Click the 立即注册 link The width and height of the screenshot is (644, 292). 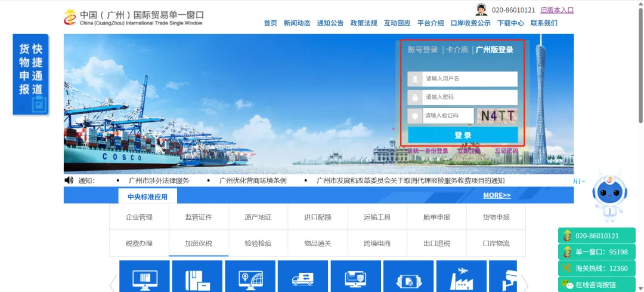469,151
